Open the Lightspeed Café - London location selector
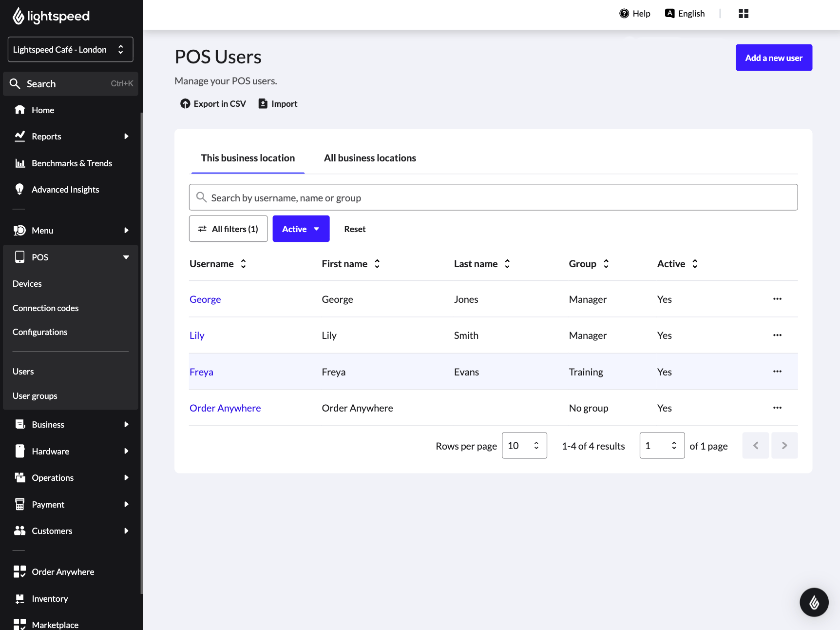 70,50
